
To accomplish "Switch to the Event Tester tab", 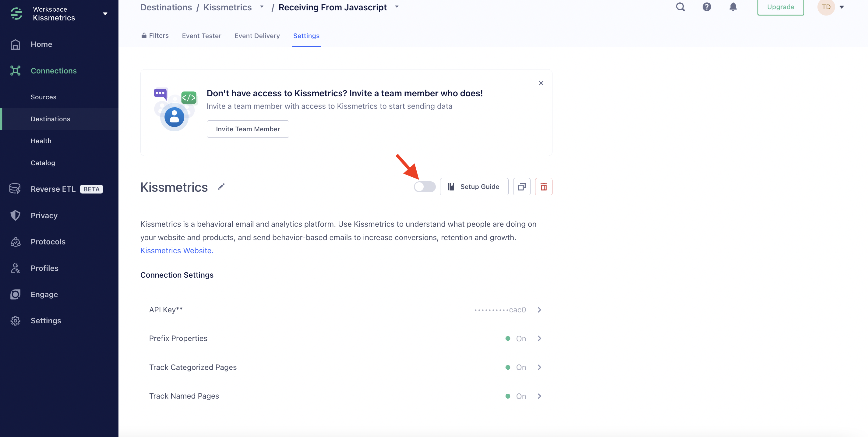I will coord(202,36).
